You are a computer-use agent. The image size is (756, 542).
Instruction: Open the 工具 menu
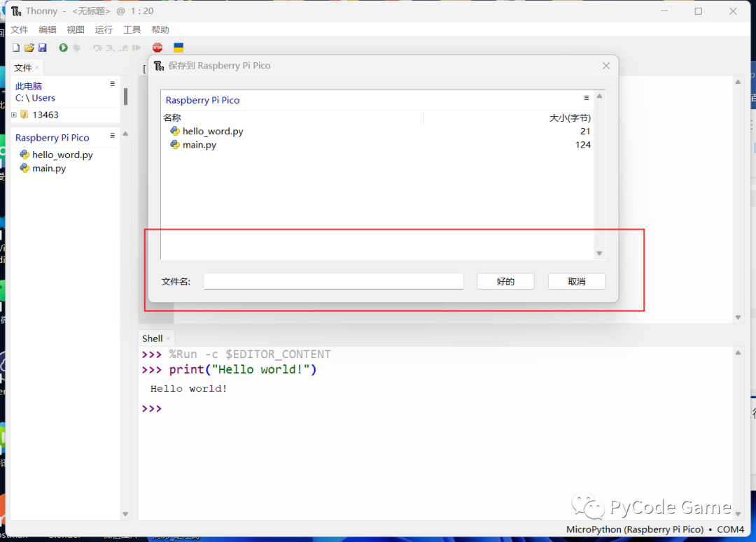tap(132, 30)
